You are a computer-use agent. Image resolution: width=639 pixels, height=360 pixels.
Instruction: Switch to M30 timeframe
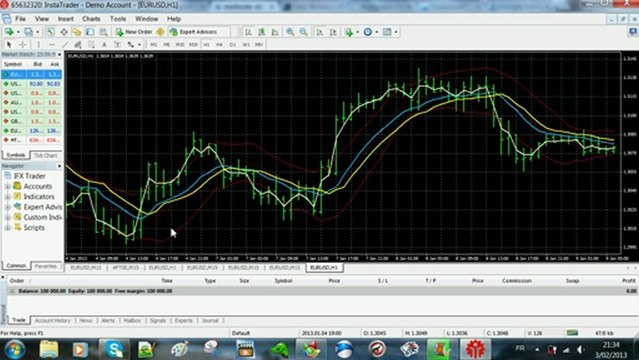[x=193, y=44]
